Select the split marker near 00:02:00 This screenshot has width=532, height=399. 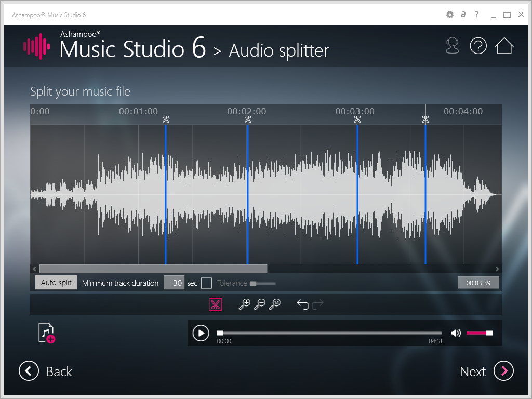point(247,120)
